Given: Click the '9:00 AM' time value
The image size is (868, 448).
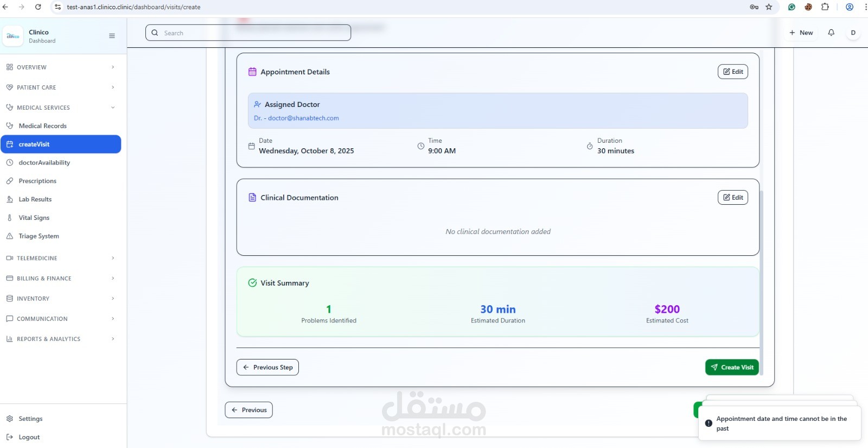Looking at the screenshot, I should (442, 151).
